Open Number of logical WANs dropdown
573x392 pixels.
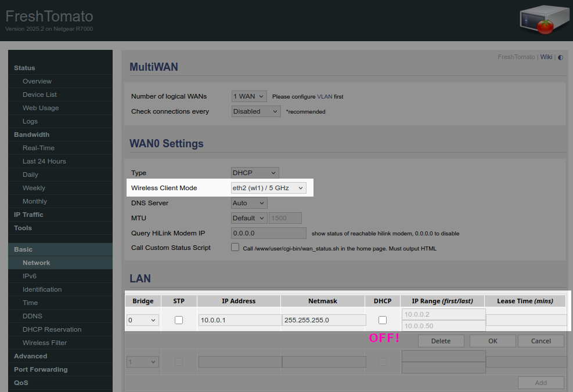tap(249, 96)
